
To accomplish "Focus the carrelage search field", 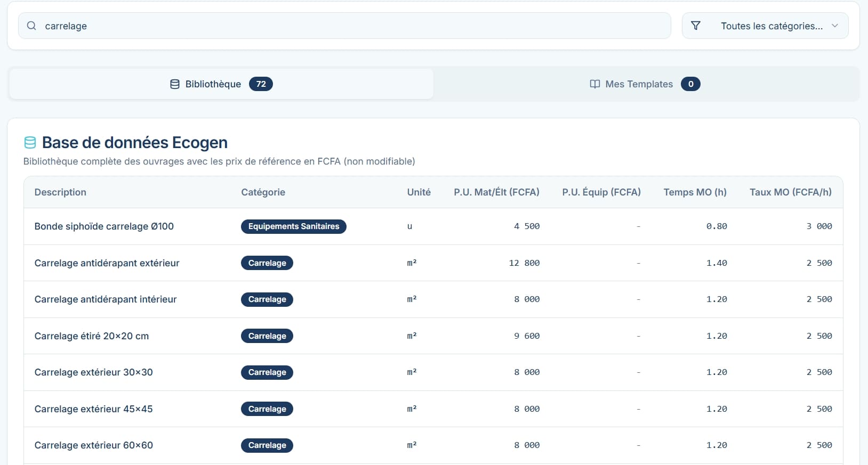I will 344,26.
